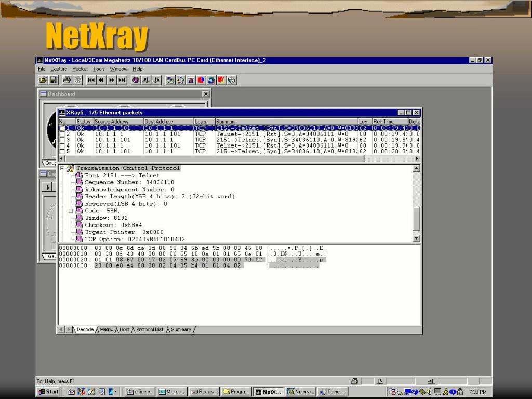The width and height of the screenshot is (532, 399).
Task: Open the Help menu
Action: point(137,69)
